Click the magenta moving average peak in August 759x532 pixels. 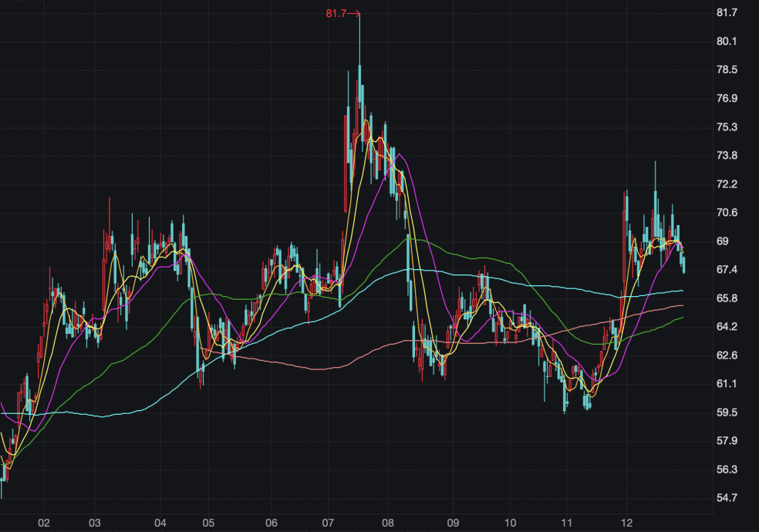tap(399, 154)
